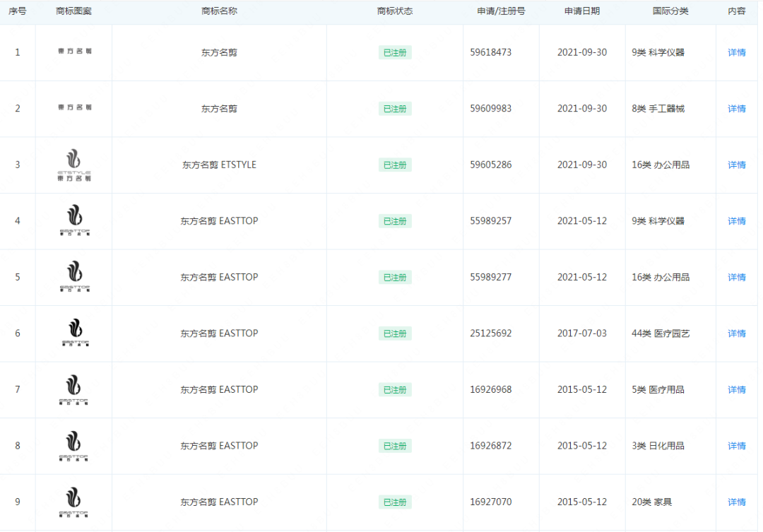Click the 已注册 badge for ETSTYLE trademark
Viewport: 763px width, 532px height.
tap(395, 165)
